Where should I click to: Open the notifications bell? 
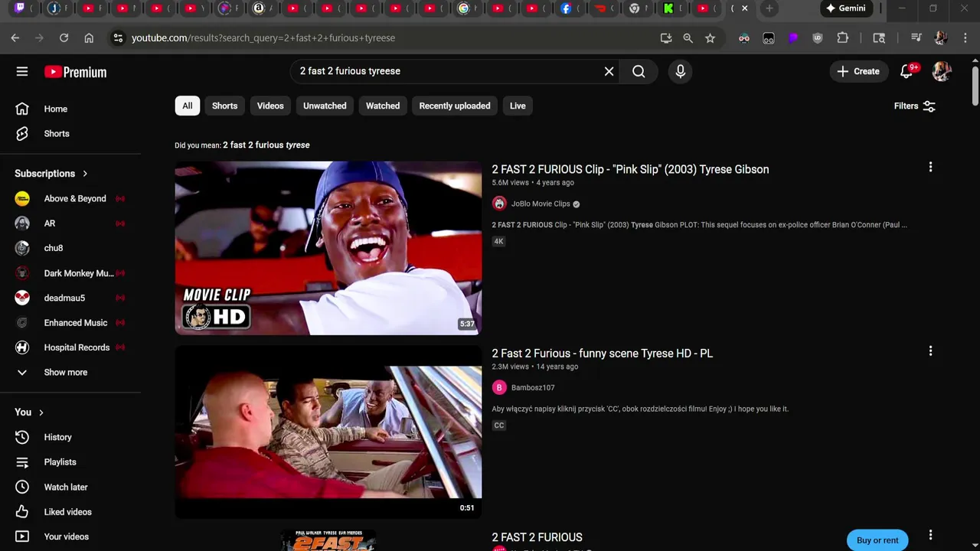906,71
